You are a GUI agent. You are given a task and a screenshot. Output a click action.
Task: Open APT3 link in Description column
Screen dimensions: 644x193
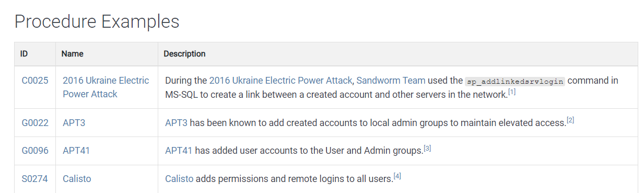(176, 123)
